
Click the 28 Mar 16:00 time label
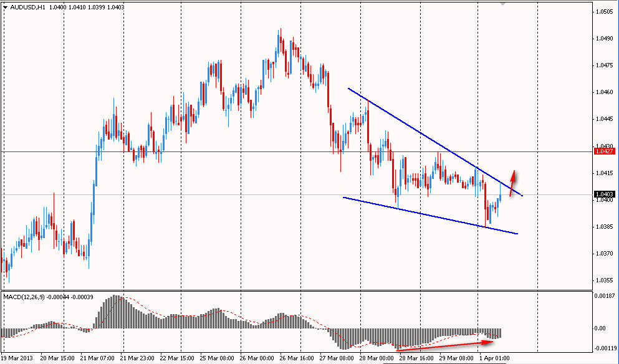coord(417,358)
